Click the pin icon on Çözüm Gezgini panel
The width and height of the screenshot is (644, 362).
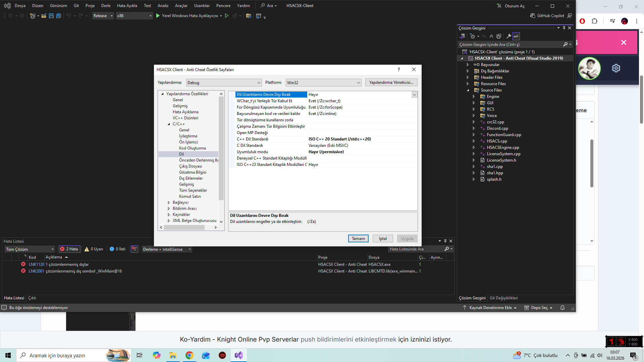point(564,28)
